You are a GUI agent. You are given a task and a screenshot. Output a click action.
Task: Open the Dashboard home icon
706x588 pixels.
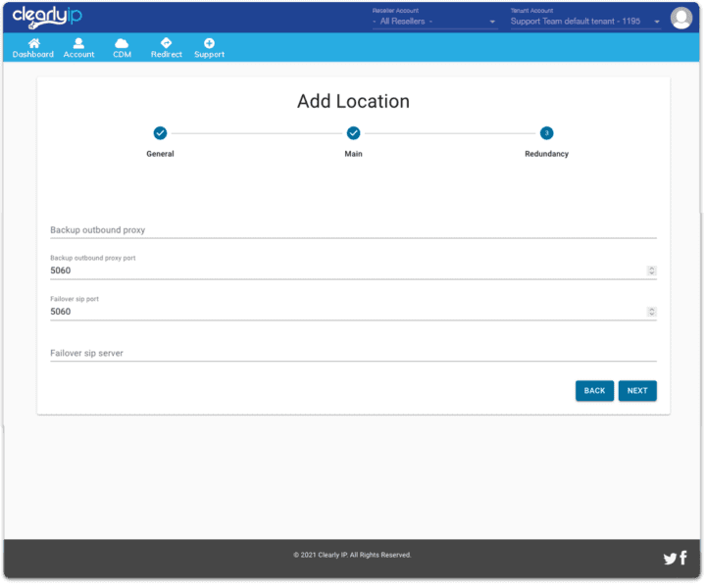tap(33, 43)
